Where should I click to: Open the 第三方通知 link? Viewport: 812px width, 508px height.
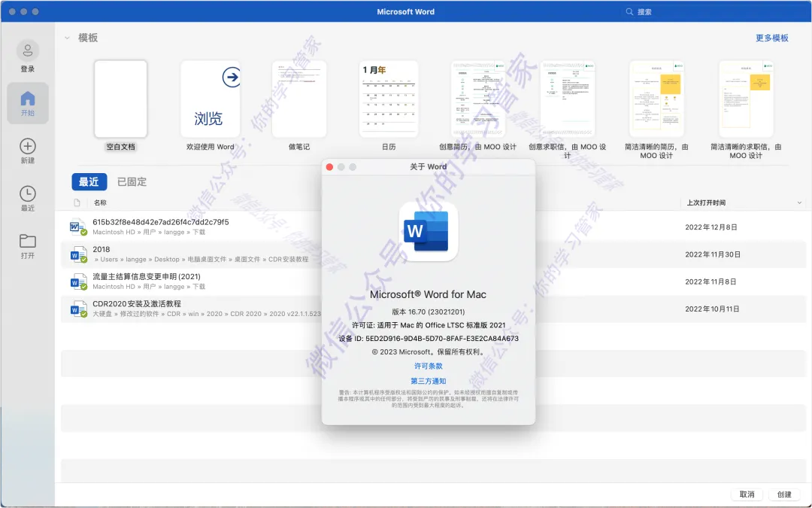[429, 381]
